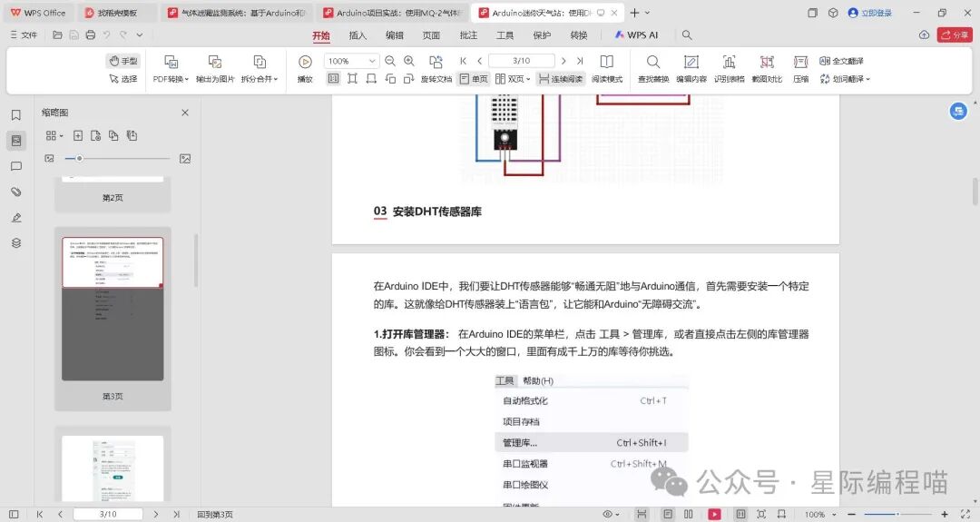Switch to the Select (选择) tool
The width and height of the screenshot is (980, 522).
click(123, 79)
